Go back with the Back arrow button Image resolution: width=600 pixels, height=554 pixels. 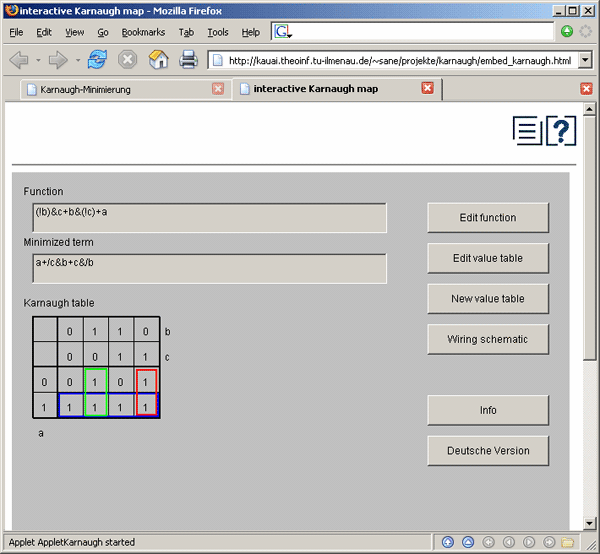[19, 60]
